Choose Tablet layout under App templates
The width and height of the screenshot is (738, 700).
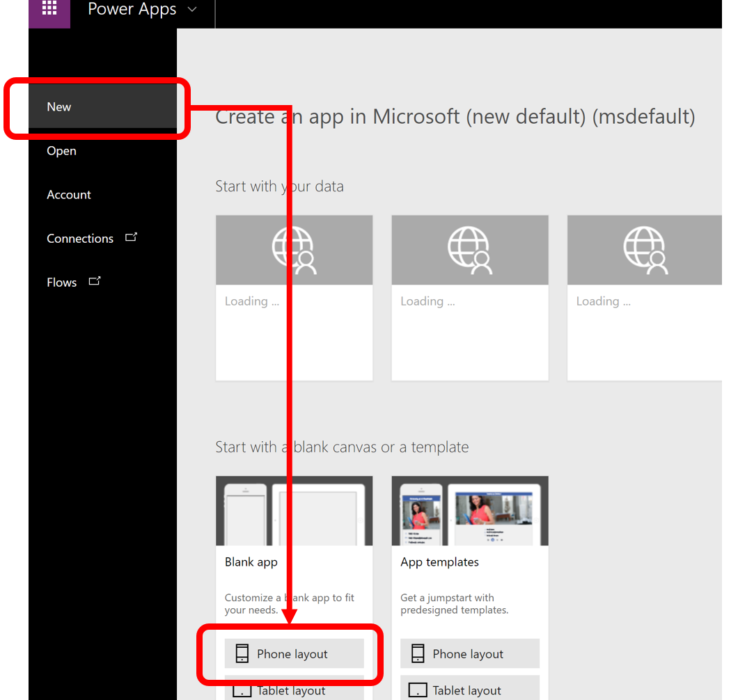click(470, 689)
